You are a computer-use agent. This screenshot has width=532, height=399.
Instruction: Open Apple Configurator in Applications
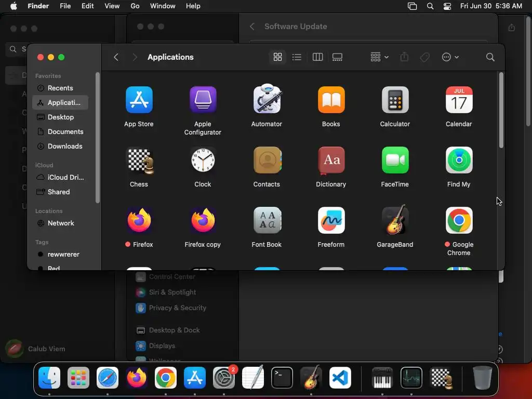203,100
